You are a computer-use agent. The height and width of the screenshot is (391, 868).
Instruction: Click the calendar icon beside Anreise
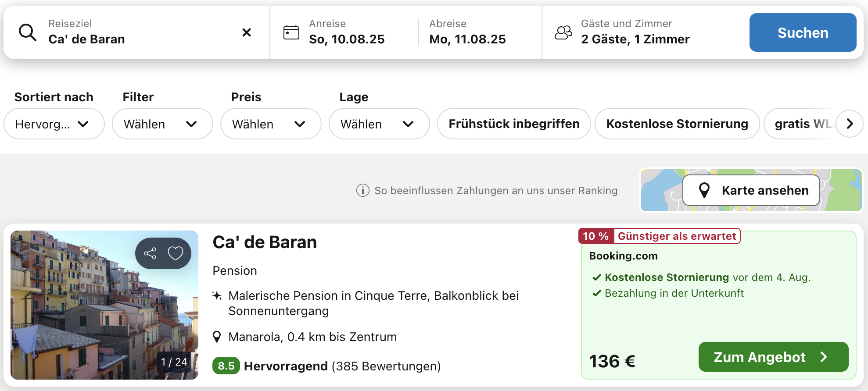tap(291, 32)
